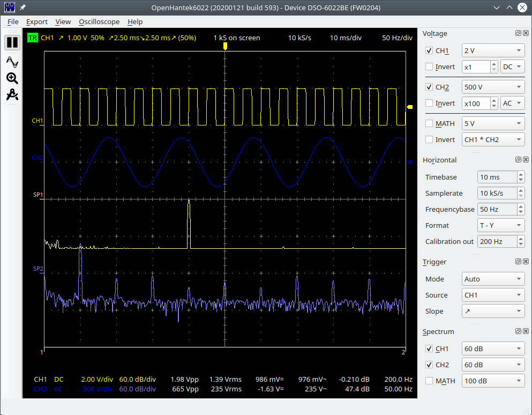Open the MATH spectrum 100 dB dropdown
Image resolution: width=532 pixels, height=415 pixels.
pyautogui.click(x=493, y=381)
